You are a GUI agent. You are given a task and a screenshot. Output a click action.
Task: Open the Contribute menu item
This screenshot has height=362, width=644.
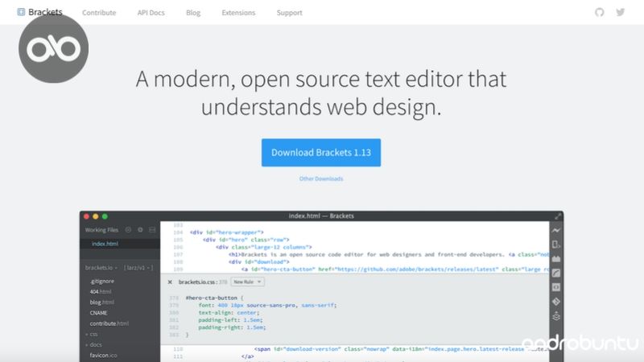coord(99,13)
